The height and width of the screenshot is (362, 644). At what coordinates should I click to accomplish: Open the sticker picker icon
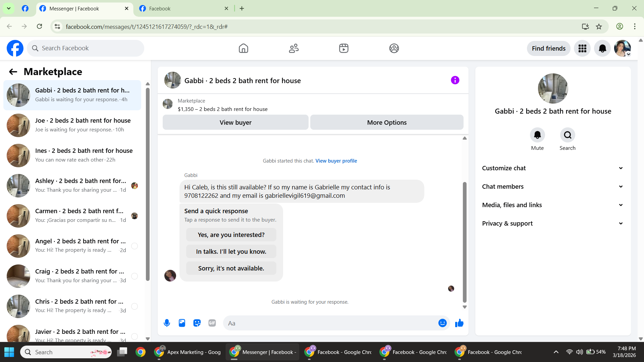[197, 323]
